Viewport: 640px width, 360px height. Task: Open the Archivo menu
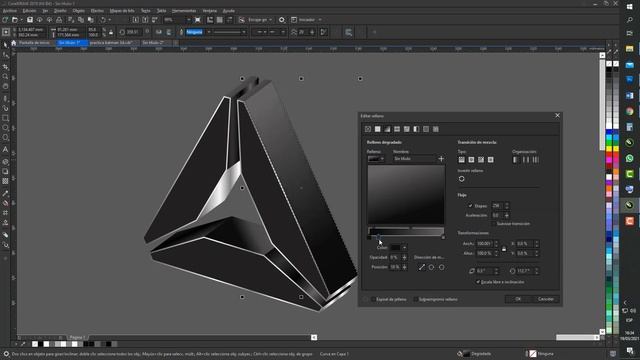point(9,11)
